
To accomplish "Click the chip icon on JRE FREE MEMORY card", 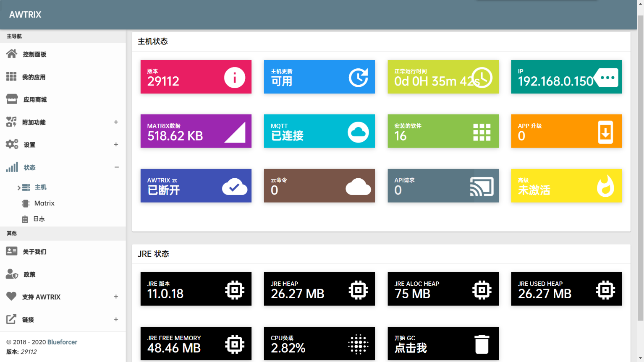I will point(234,344).
